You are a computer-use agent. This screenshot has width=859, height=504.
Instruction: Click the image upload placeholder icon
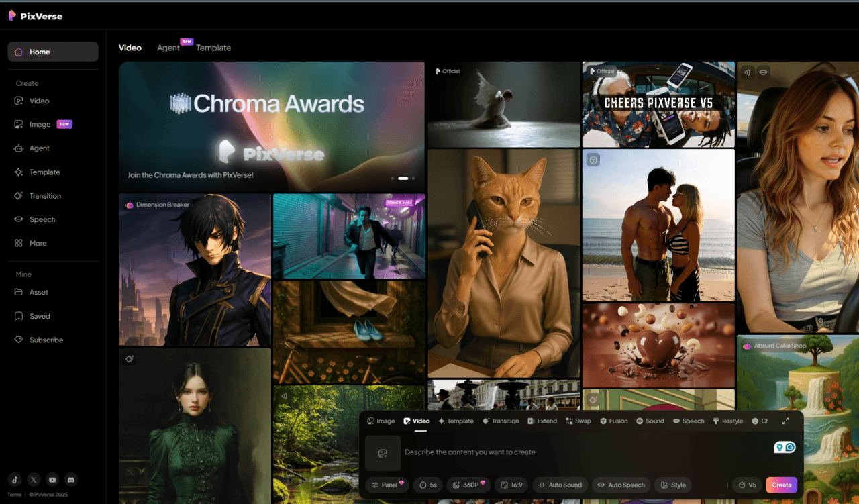(383, 453)
